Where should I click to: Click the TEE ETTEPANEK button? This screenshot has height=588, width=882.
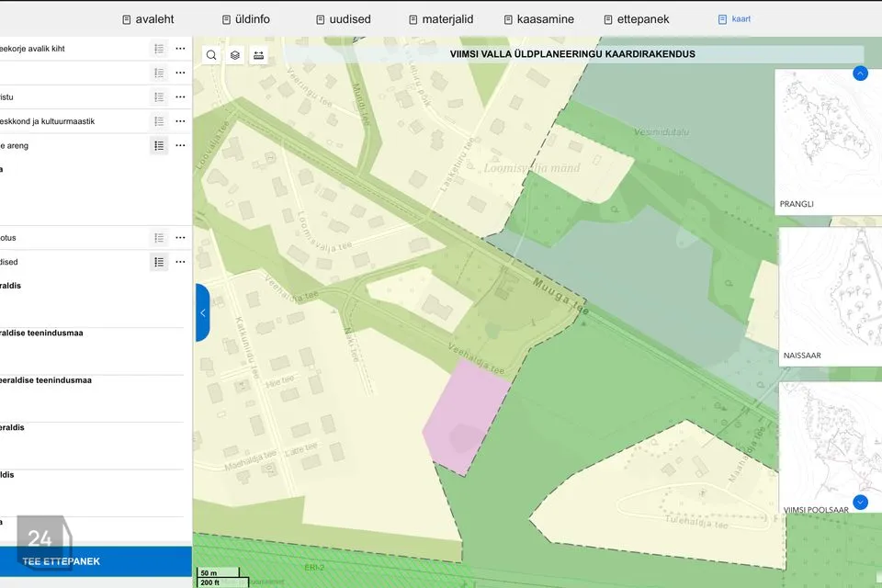96,561
